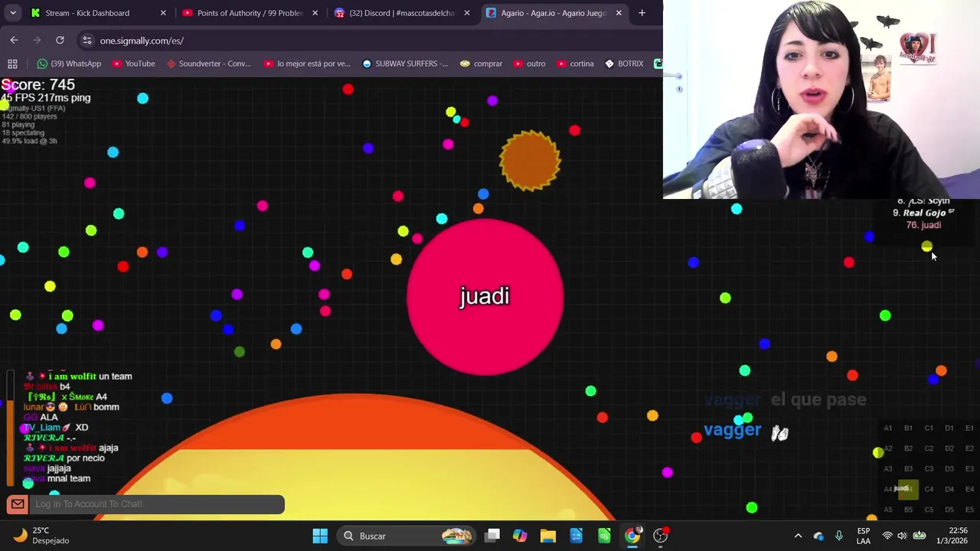Open File Explorer from the taskbar
Screen dimensions: 980x551
pyautogui.click(x=548, y=536)
